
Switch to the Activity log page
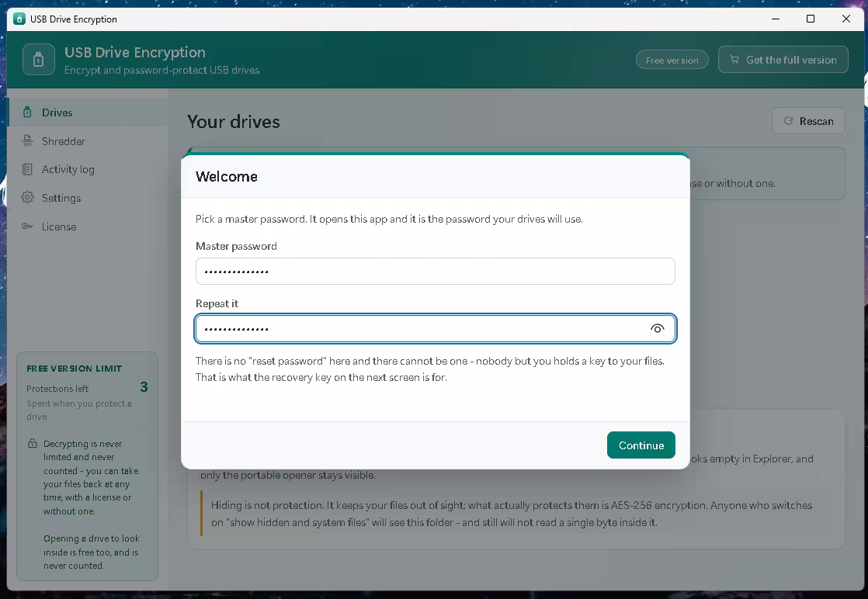[x=88, y=169]
